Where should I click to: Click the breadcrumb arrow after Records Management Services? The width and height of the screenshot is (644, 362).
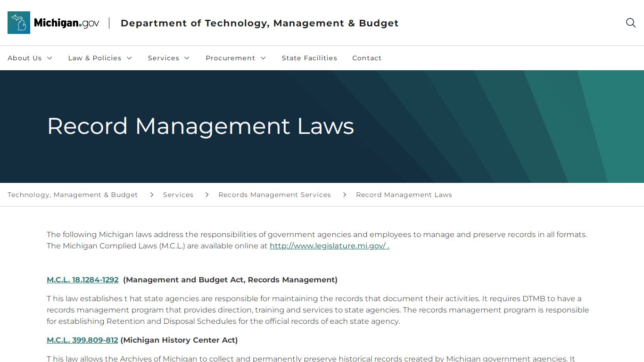coord(344,195)
